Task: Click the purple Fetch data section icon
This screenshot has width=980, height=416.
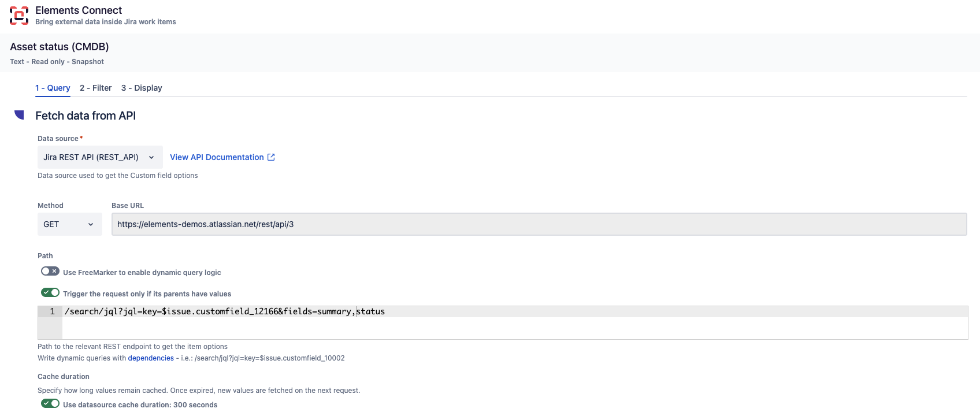Action: [19, 115]
